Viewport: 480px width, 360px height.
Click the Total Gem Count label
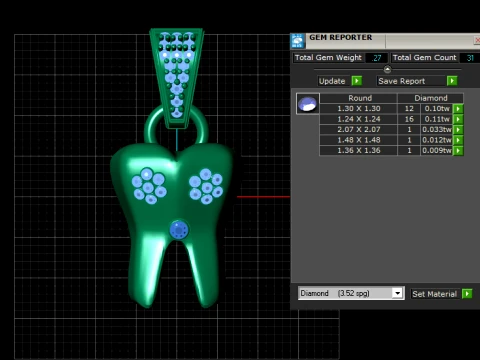[424, 58]
